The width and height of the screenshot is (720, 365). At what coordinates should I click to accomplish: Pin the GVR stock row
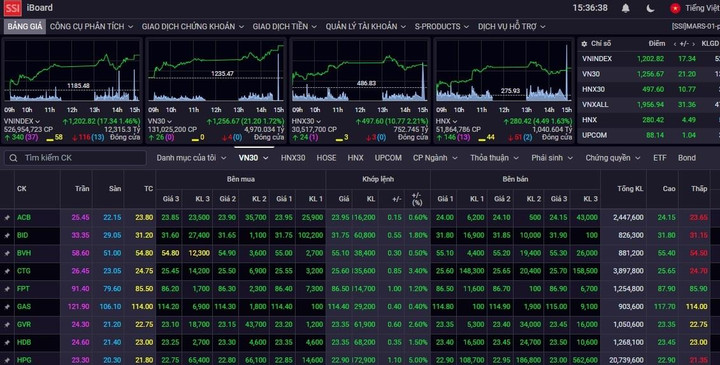click(x=7, y=325)
